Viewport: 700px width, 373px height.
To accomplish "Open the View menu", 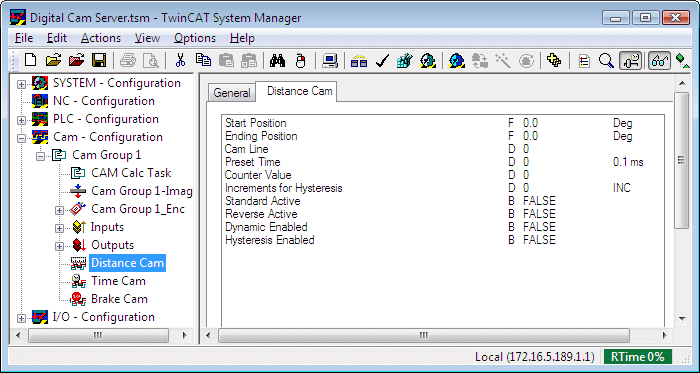I will (147, 38).
